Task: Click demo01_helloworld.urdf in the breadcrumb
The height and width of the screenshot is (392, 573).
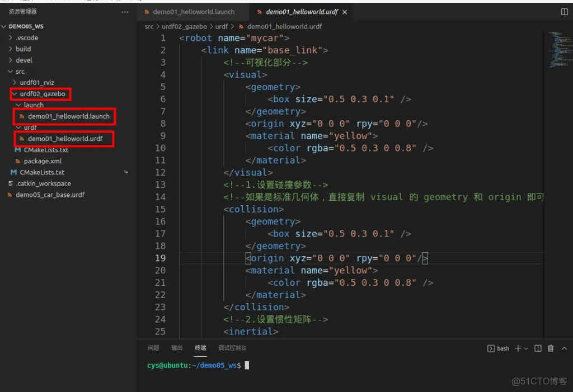Action: 284,27
